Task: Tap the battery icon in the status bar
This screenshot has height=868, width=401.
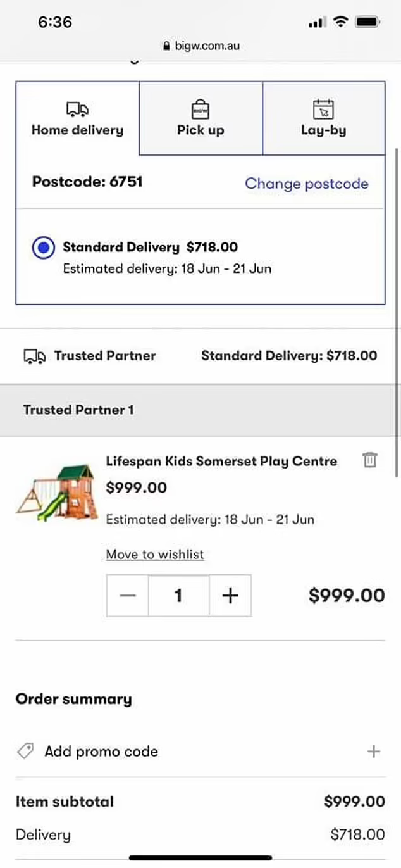Action: tap(367, 23)
